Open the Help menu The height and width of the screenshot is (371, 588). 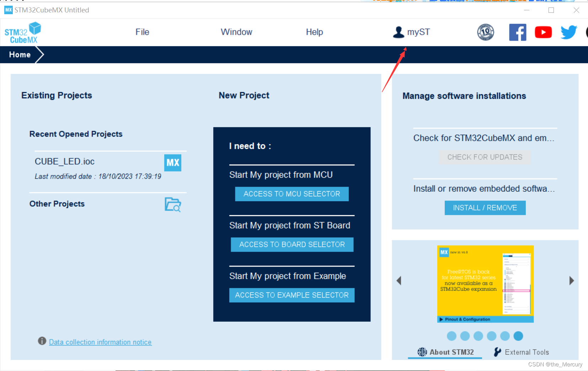click(x=315, y=32)
